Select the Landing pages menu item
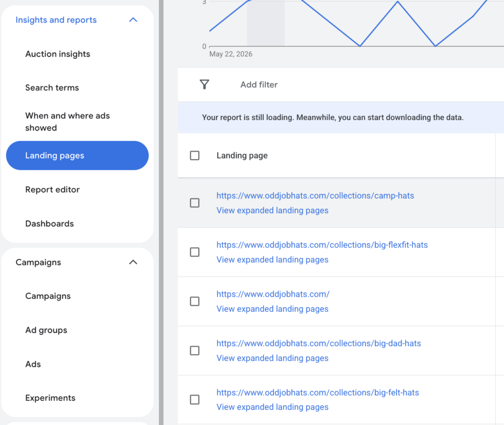The image size is (504, 425). pyautogui.click(x=77, y=156)
